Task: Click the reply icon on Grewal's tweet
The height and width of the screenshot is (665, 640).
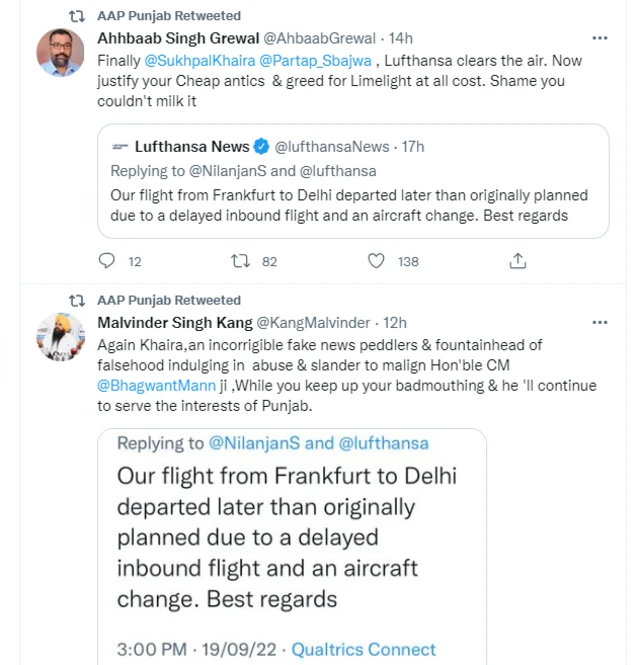Action: click(x=108, y=261)
